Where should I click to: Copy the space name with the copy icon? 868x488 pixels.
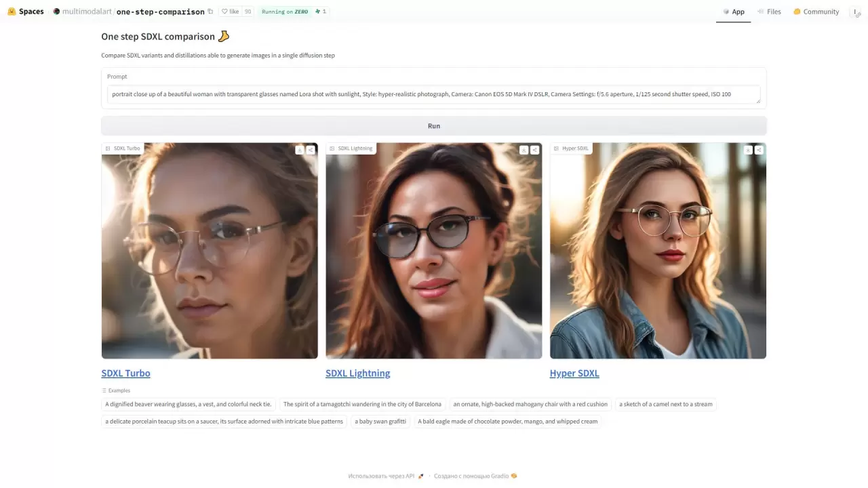(x=210, y=12)
